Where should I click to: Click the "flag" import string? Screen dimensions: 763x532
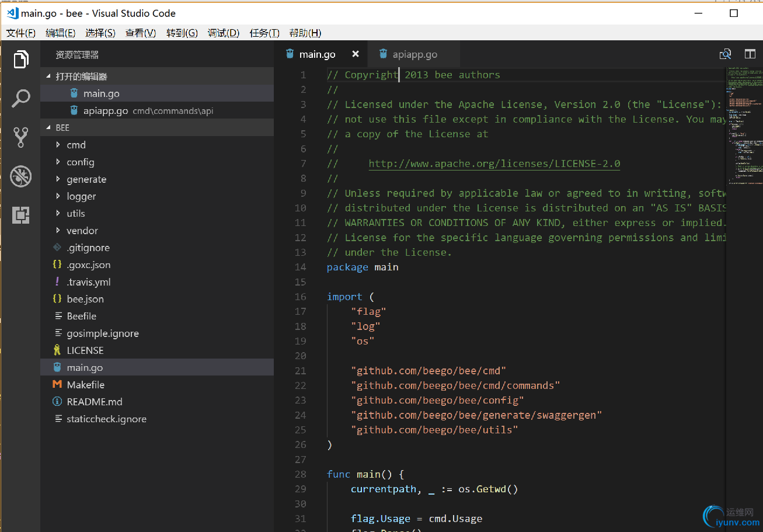(368, 311)
